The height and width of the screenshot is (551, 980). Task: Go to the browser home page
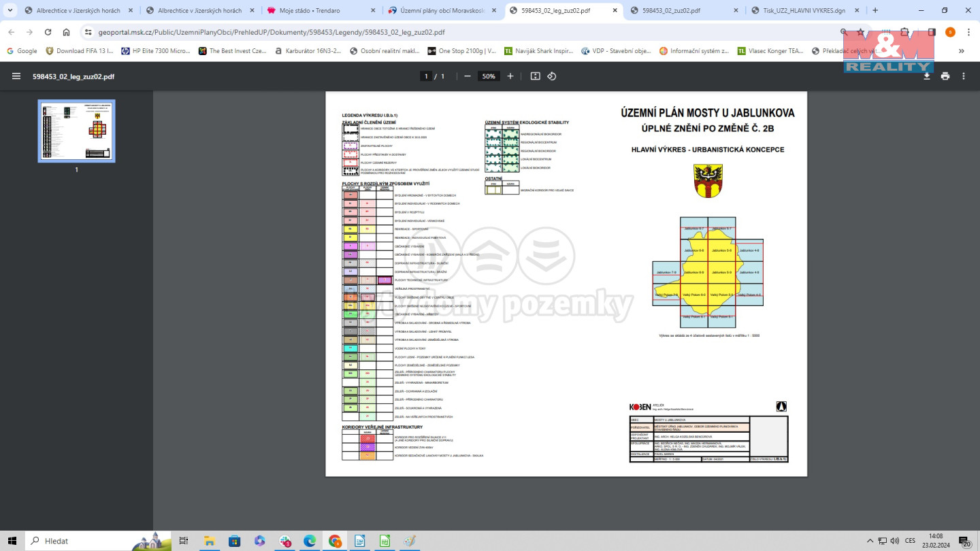pyautogui.click(x=66, y=32)
